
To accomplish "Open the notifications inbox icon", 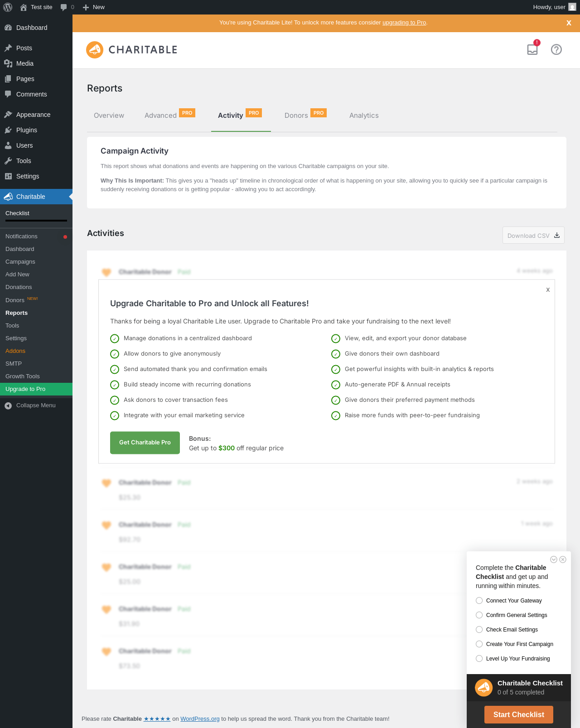I will tap(532, 49).
